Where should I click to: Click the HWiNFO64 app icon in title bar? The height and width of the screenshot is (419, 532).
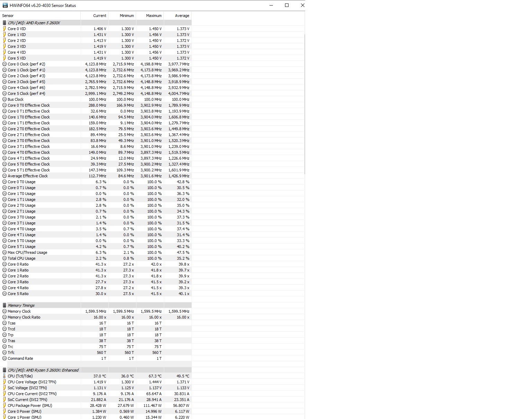pyautogui.click(x=5, y=5)
